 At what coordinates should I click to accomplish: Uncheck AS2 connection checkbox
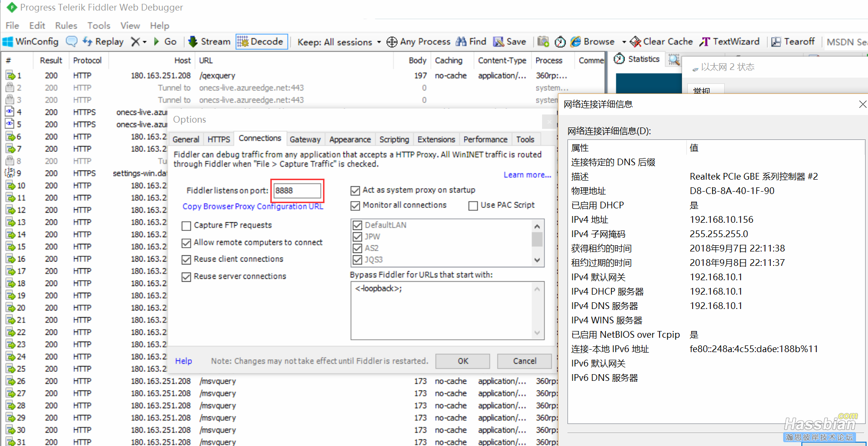(x=357, y=248)
